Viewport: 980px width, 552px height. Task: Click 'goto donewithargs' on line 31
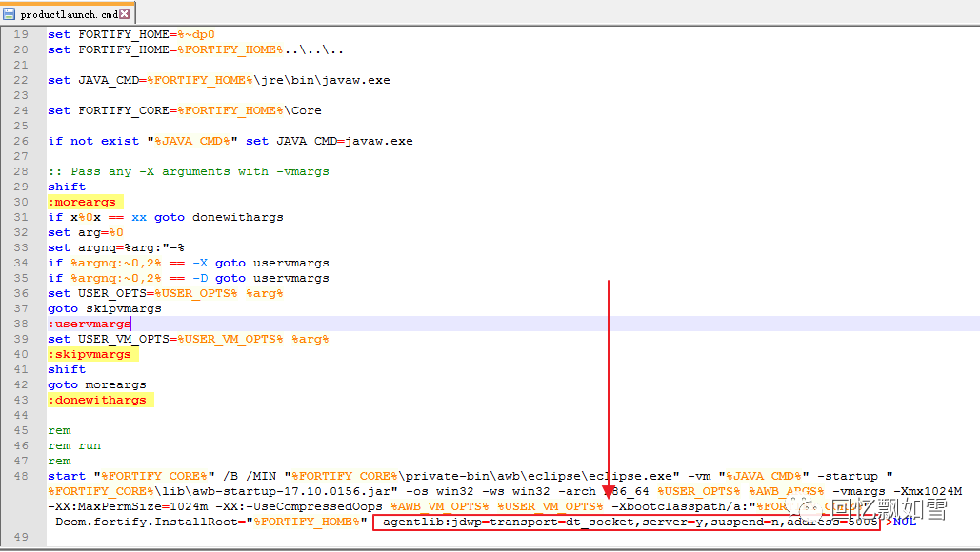coord(219,217)
